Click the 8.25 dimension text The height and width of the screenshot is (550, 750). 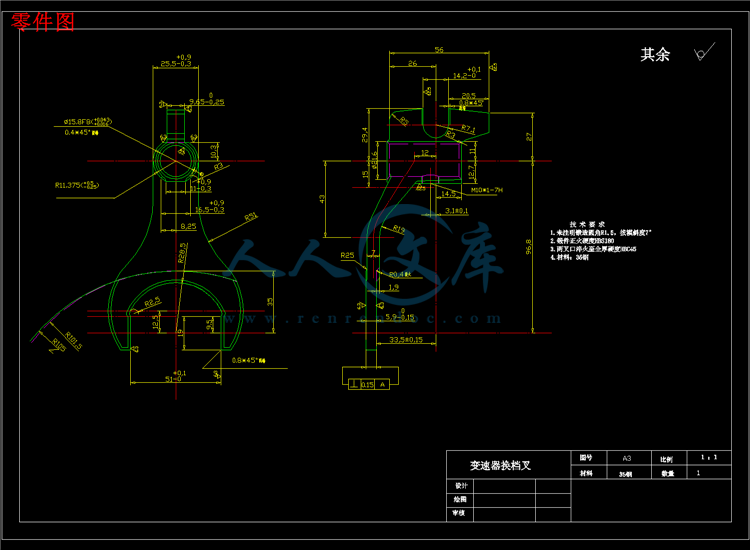pos(188,226)
